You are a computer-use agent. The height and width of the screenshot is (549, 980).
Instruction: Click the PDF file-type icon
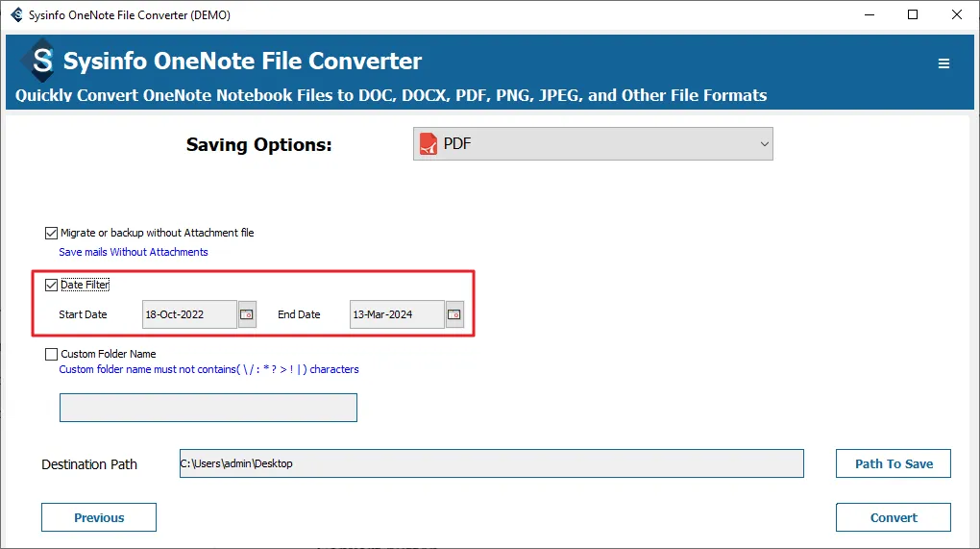429,144
